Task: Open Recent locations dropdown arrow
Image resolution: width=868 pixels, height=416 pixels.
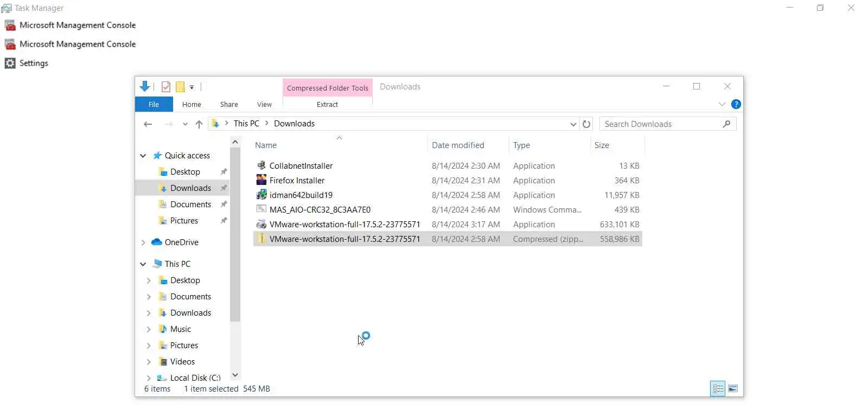Action: 185,124
